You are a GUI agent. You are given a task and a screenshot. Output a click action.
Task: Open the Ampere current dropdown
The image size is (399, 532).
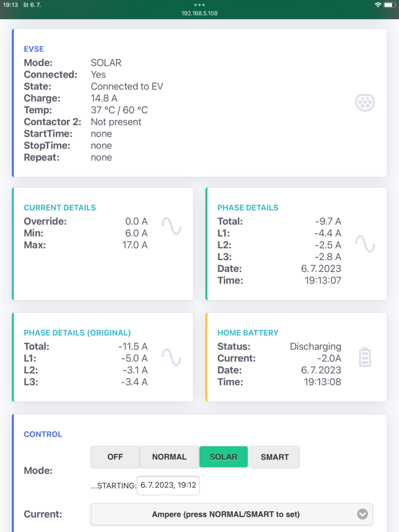click(x=226, y=514)
